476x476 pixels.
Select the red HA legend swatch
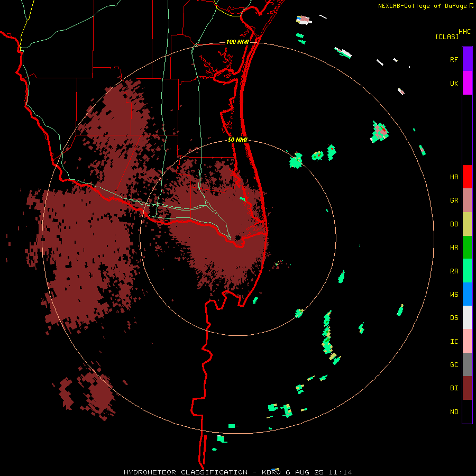[467, 177]
